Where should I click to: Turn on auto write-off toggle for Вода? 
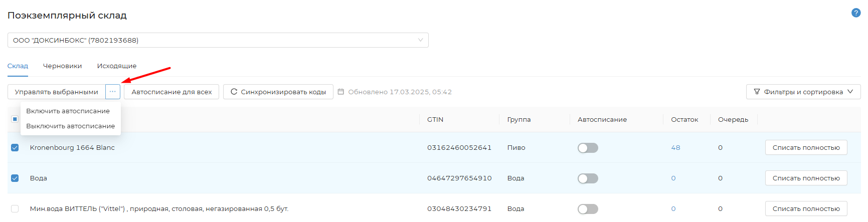point(588,178)
